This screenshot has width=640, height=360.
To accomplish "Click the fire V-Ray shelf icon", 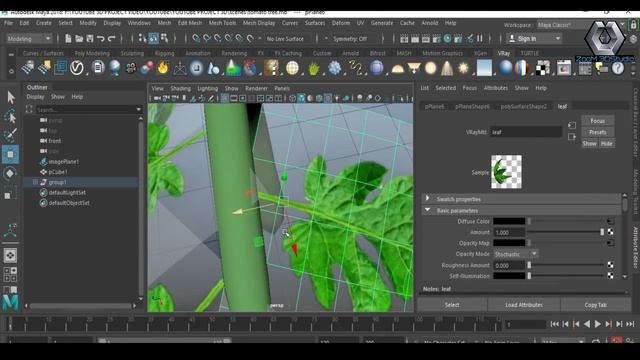I will [163, 68].
